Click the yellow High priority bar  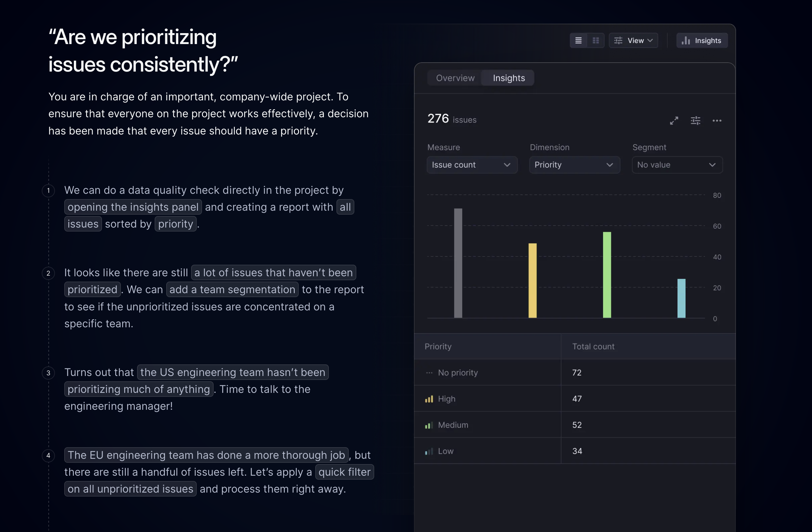coord(532,281)
